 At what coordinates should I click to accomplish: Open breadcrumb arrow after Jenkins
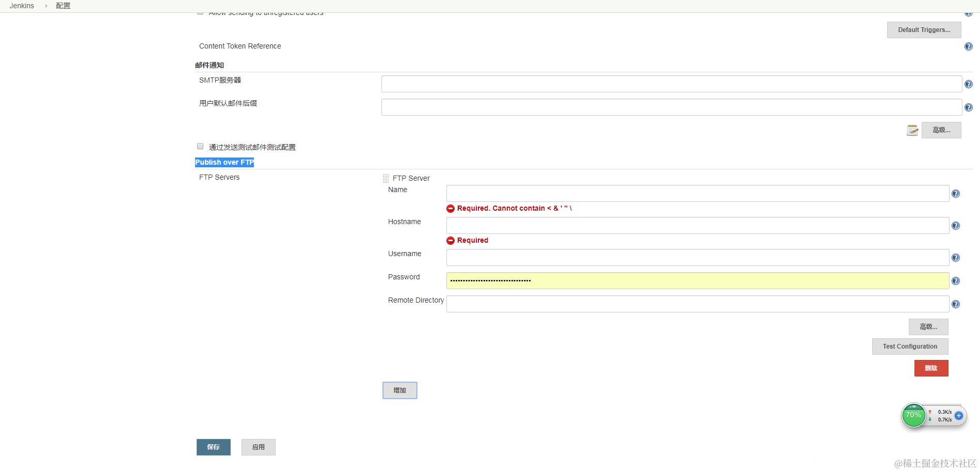coord(46,6)
